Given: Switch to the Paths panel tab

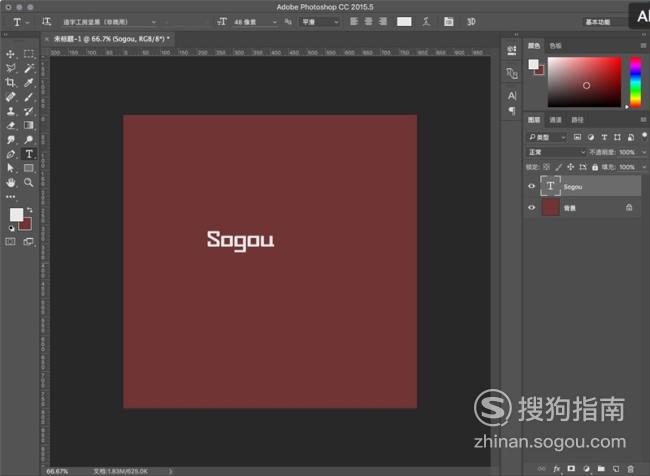Looking at the screenshot, I should [577, 120].
